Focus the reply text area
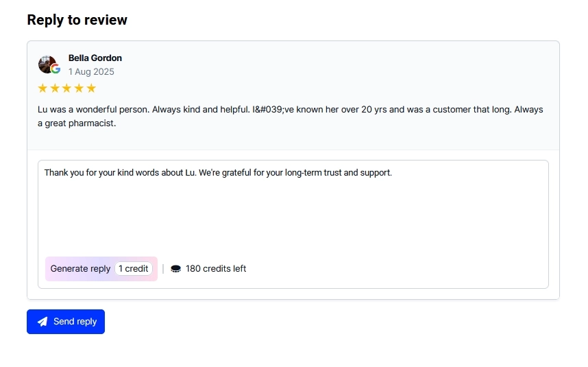 293,213
